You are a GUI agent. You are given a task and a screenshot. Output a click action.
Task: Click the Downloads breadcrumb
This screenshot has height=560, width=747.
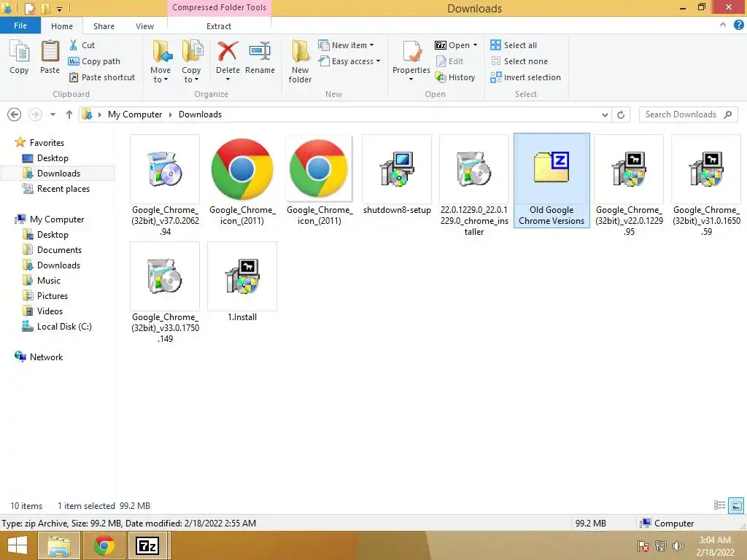coord(200,114)
